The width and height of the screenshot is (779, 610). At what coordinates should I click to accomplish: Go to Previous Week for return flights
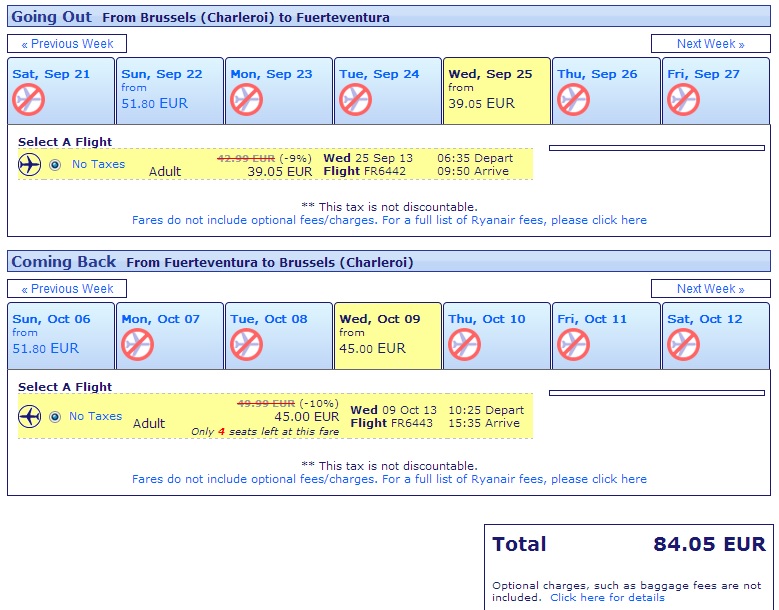pyautogui.click(x=67, y=289)
